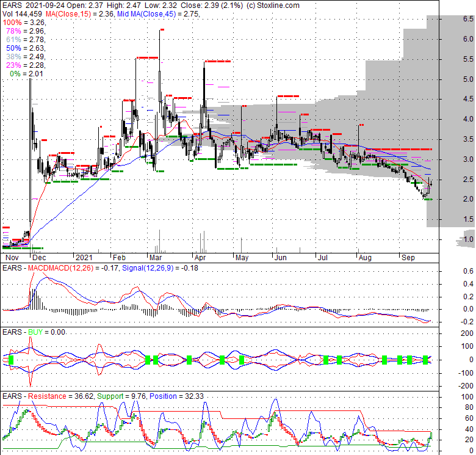The width and height of the screenshot is (476, 455).
Task: Click the 'Vol 144,459' volume readout
Action: point(22,14)
